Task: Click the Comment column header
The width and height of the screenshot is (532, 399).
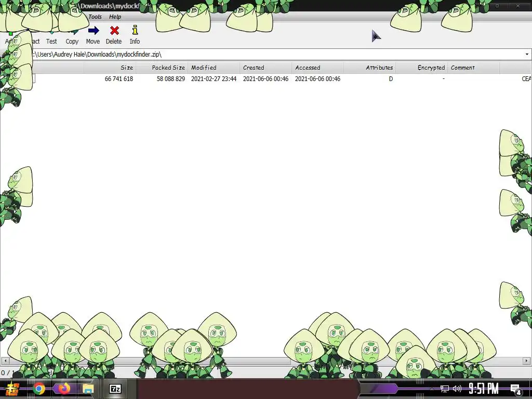Action: (473, 68)
